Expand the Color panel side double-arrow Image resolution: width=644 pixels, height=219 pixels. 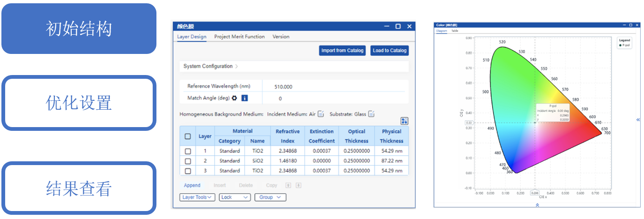point(638,120)
